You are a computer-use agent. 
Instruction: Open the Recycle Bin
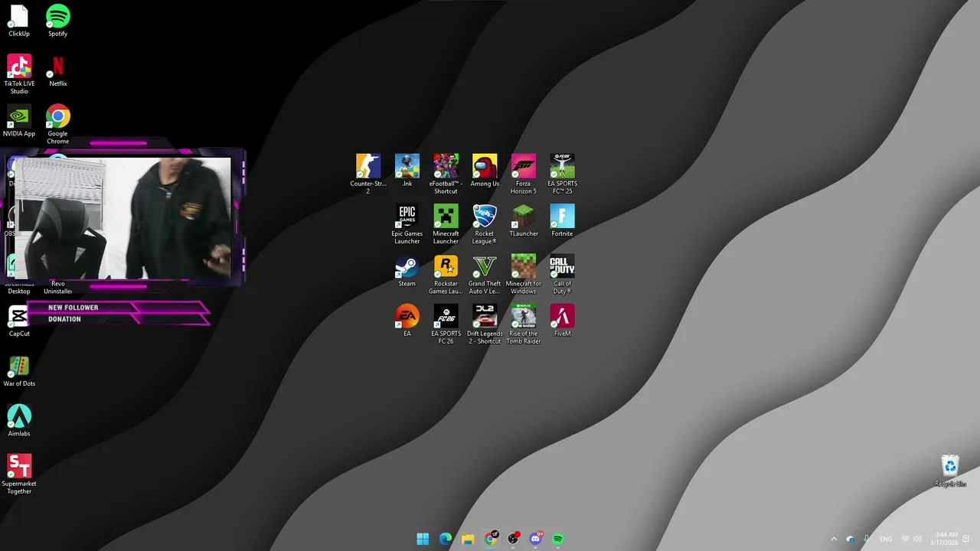[x=950, y=471]
